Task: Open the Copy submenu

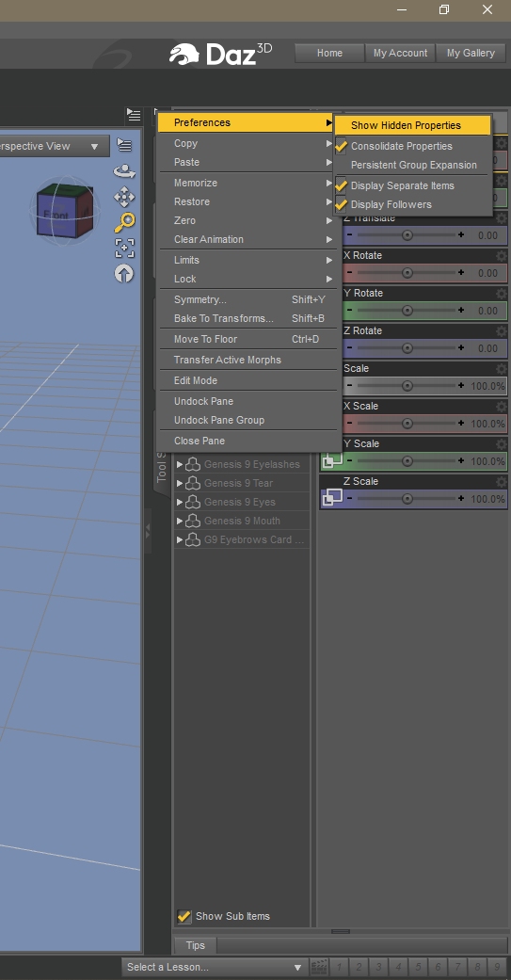Action: click(x=247, y=143)
